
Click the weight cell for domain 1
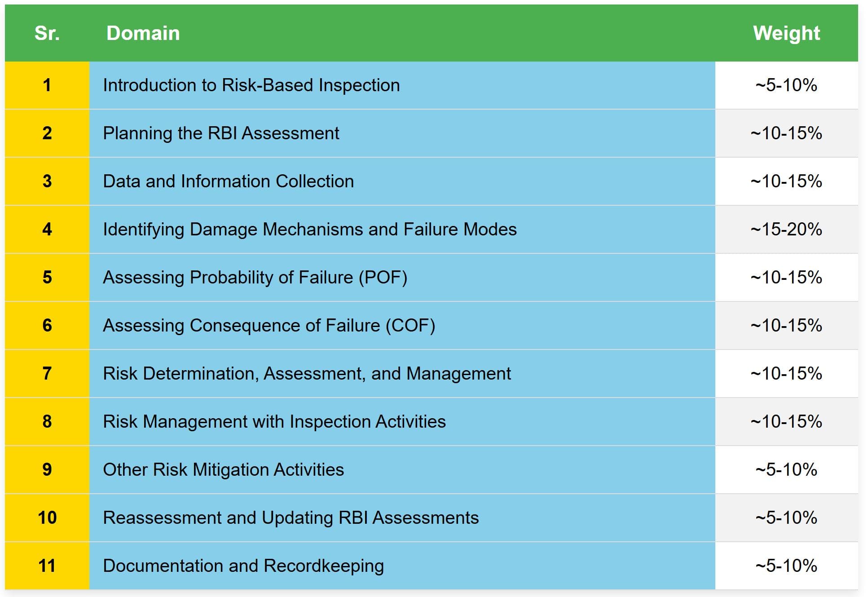[x=786, y=85]
